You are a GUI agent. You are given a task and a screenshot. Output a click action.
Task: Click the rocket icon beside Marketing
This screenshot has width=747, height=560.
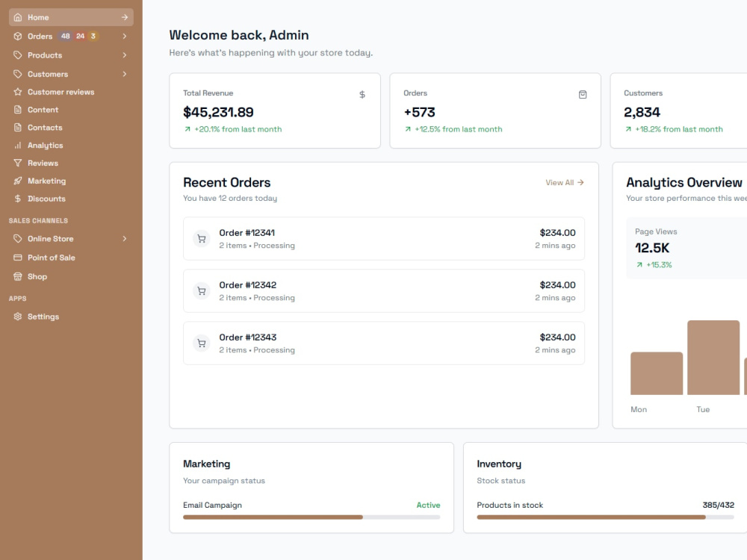tap(18, 181)
